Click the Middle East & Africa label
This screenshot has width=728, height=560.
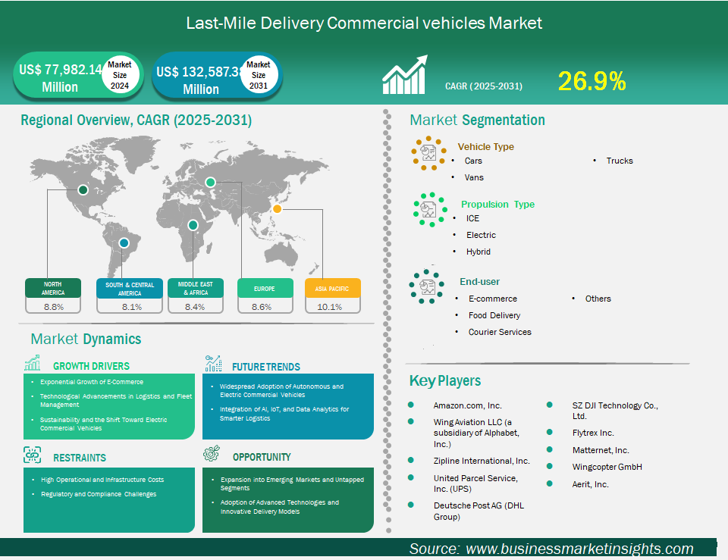[x=196, y=288]
